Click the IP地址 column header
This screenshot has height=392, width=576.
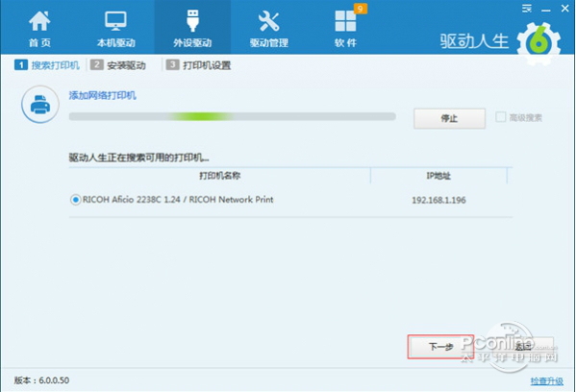point(438,176)
